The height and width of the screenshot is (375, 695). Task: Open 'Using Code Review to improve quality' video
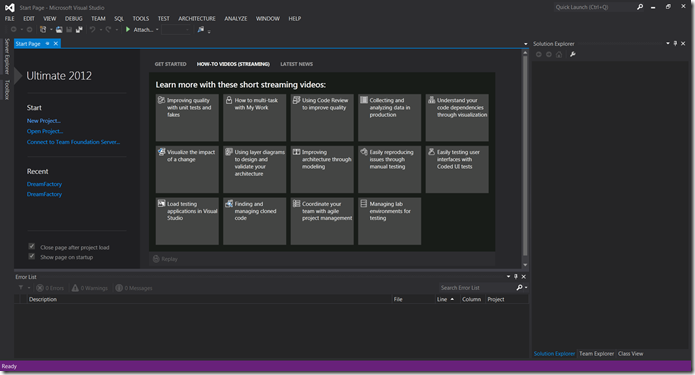(322, 117)
